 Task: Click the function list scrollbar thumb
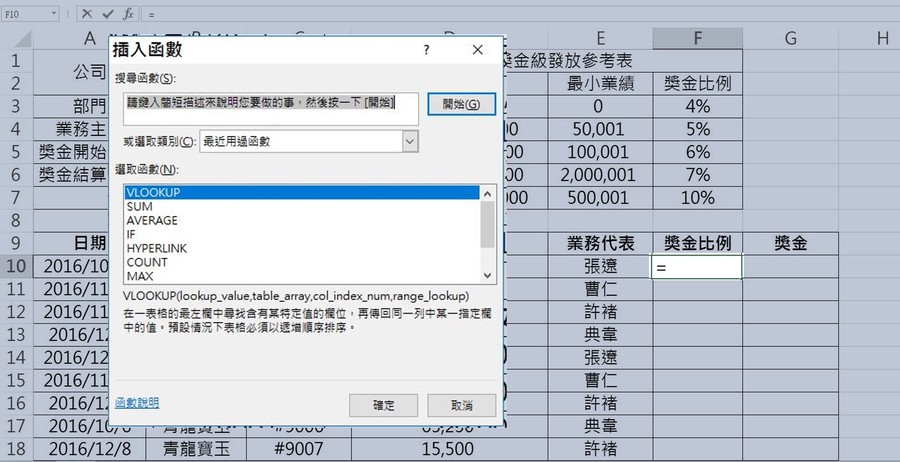pyautogui.click(x=487, y=224)
